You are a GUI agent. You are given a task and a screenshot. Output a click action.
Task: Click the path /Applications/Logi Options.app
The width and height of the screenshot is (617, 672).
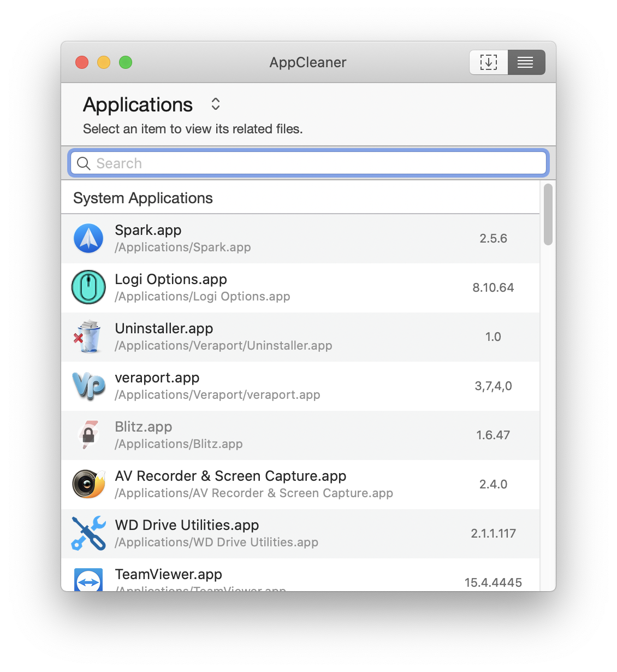tap(203, 296)
